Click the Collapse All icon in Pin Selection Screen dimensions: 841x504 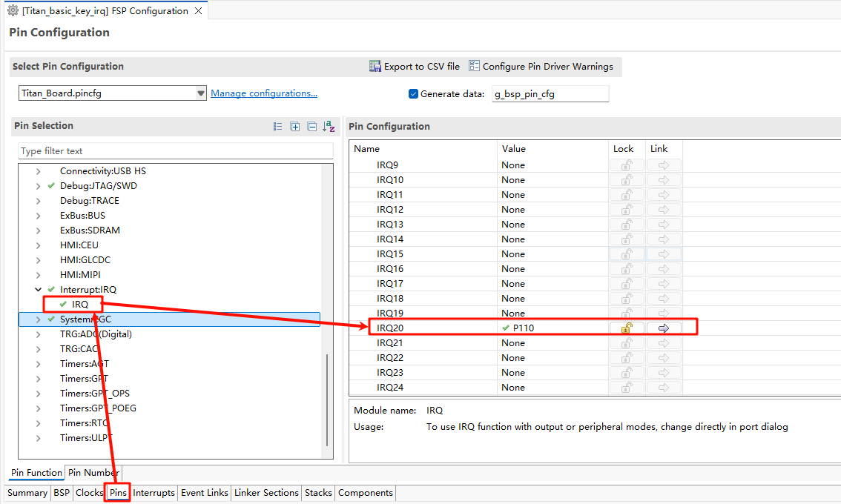tap(311, 127)
